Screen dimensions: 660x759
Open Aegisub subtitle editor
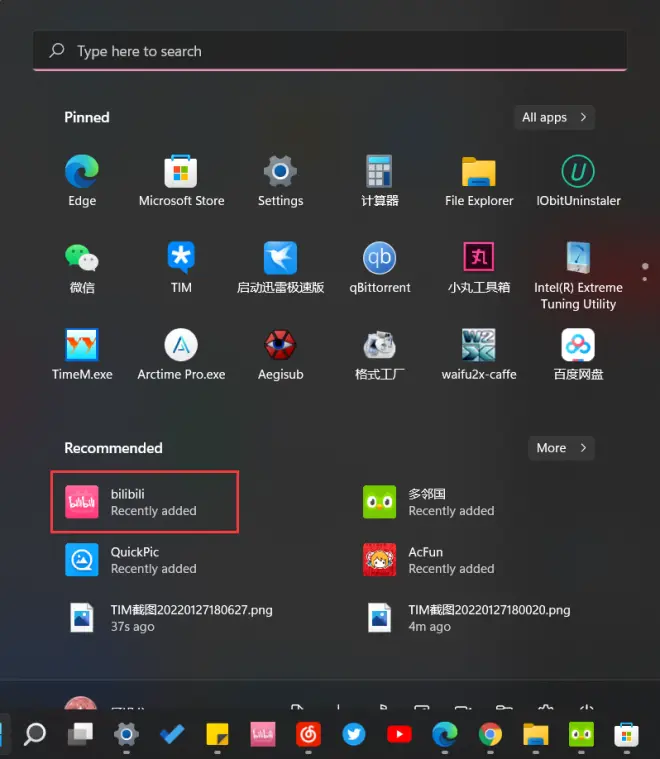coord(280,354)
